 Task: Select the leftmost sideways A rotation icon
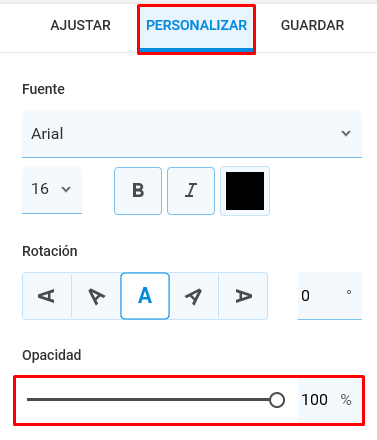[x=47, y=296]
